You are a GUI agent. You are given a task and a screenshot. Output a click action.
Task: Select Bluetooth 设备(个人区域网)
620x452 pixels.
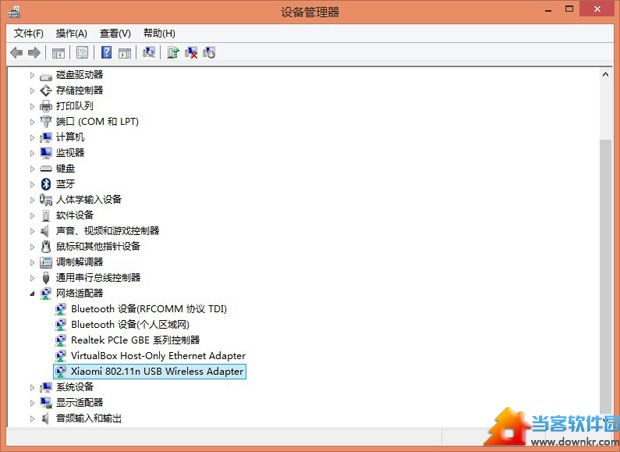click(x=130, y=325)
